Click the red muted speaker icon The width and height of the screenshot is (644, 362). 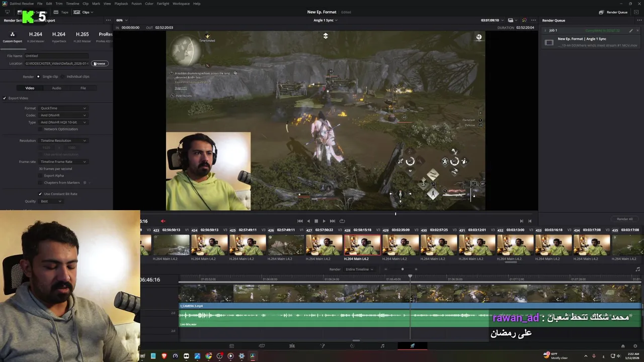tap(163, 221)
